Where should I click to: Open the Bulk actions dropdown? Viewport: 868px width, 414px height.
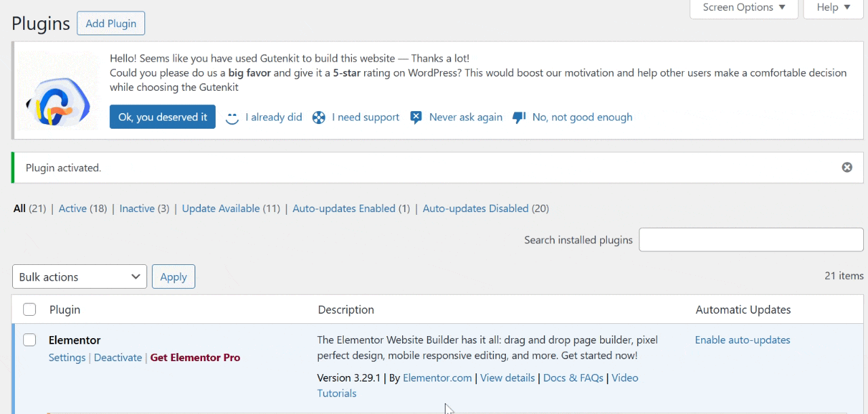coord(79,276)
